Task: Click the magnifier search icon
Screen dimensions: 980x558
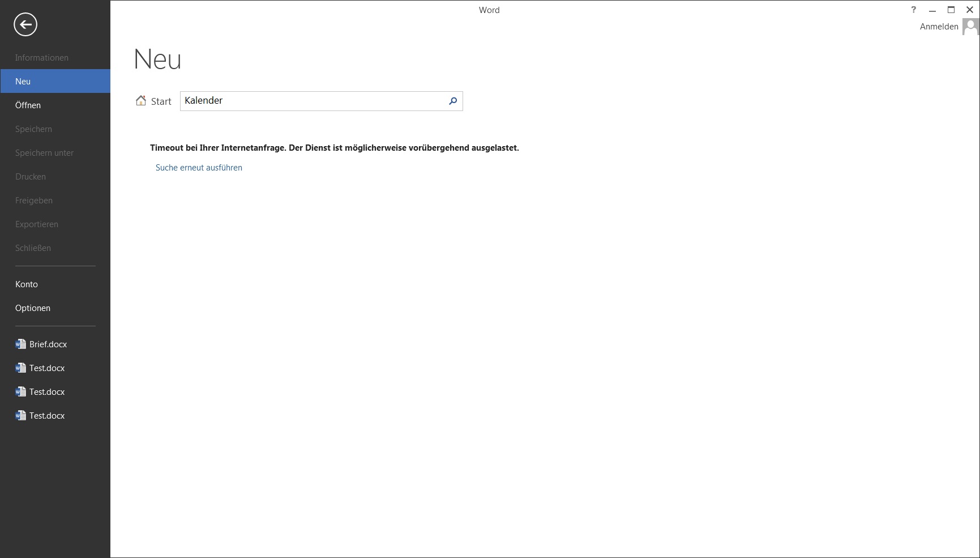Action: pyautogui.click(x=453, y=101)
